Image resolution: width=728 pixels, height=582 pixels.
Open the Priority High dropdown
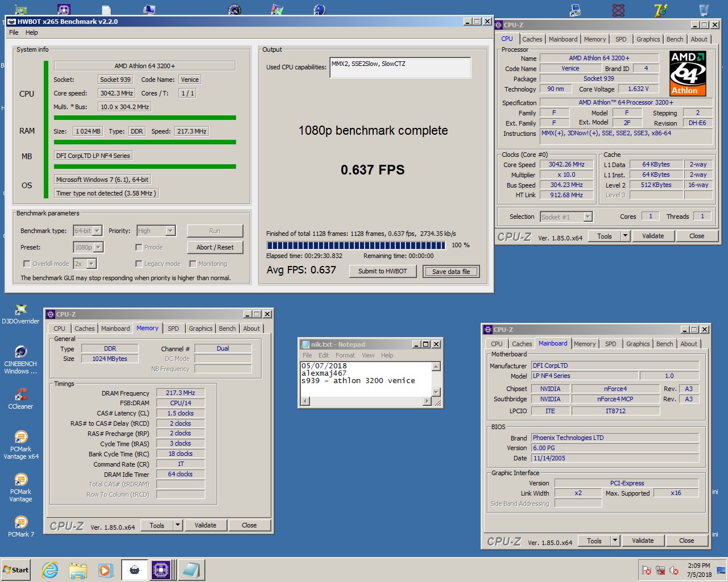170,231
